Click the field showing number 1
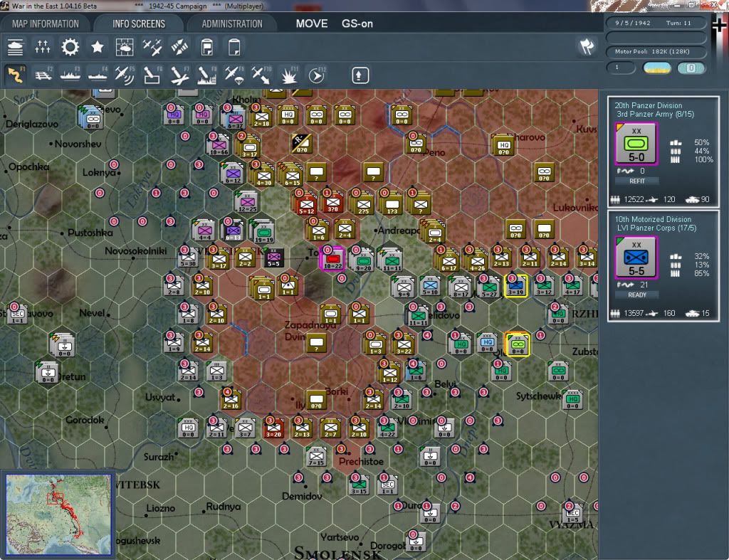 tap(621, 68)
